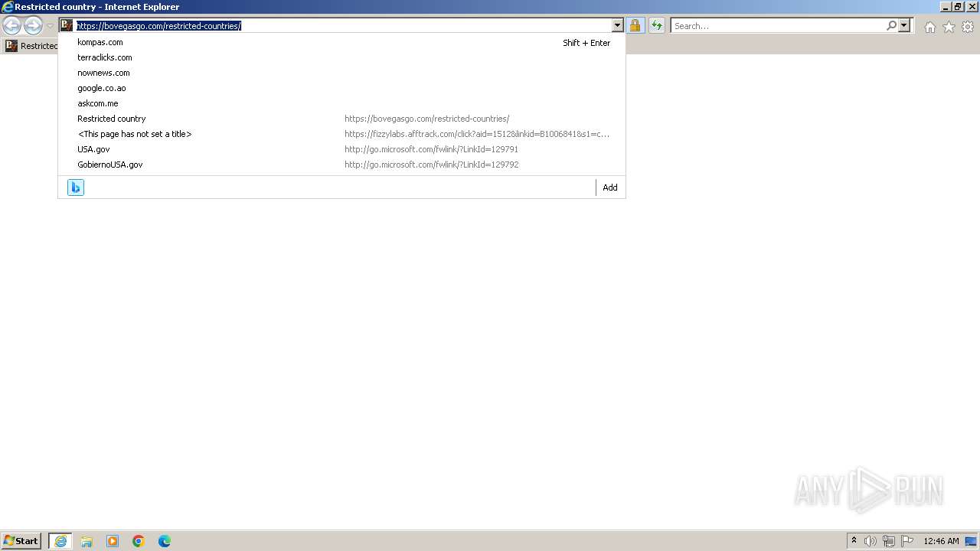980x551 pixels.
Task: Select GobiernoUSA.gov favorites entry
Action: (x=341, y=165)
